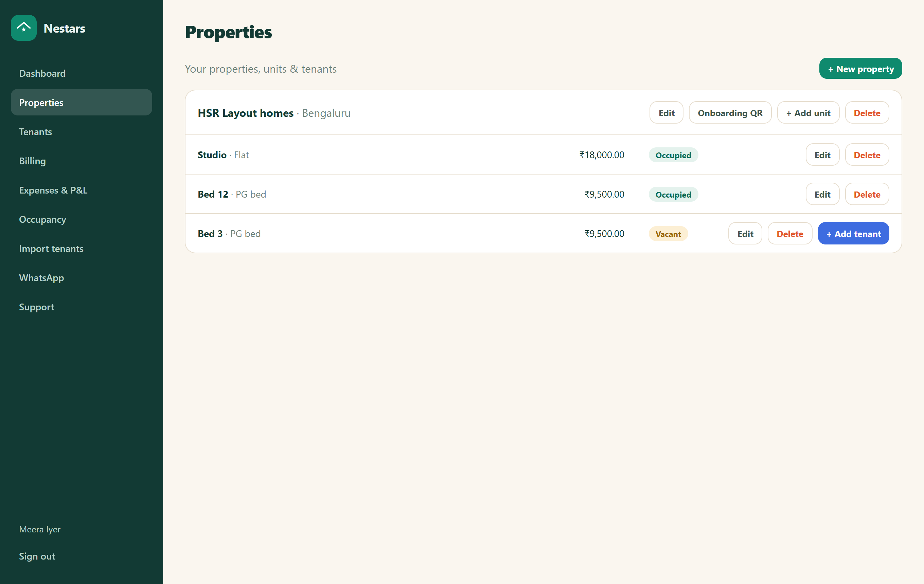Viewport: 924px width, 584px height.
Task: Delete the Bed 12 unit
Action: (x=867, y=195)
